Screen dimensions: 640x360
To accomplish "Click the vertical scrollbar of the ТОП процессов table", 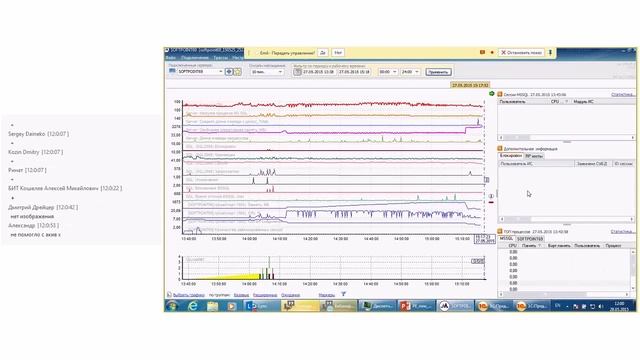I will tap(633, 269).
